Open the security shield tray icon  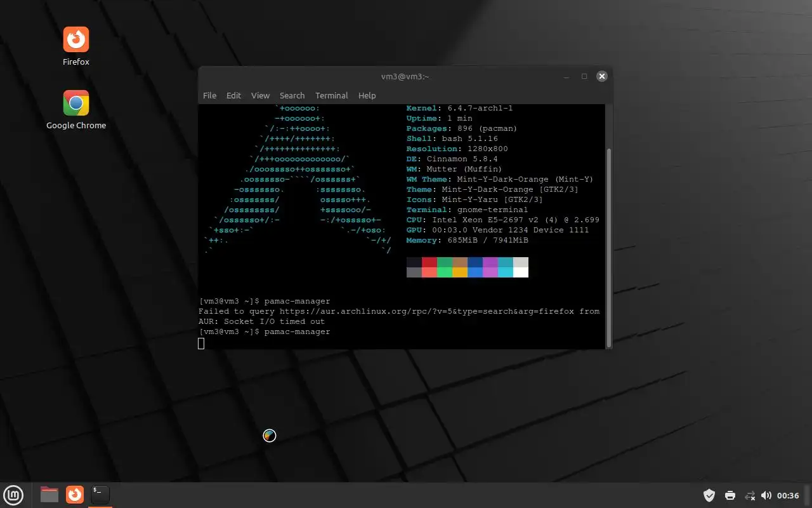[x=710, y=495]
